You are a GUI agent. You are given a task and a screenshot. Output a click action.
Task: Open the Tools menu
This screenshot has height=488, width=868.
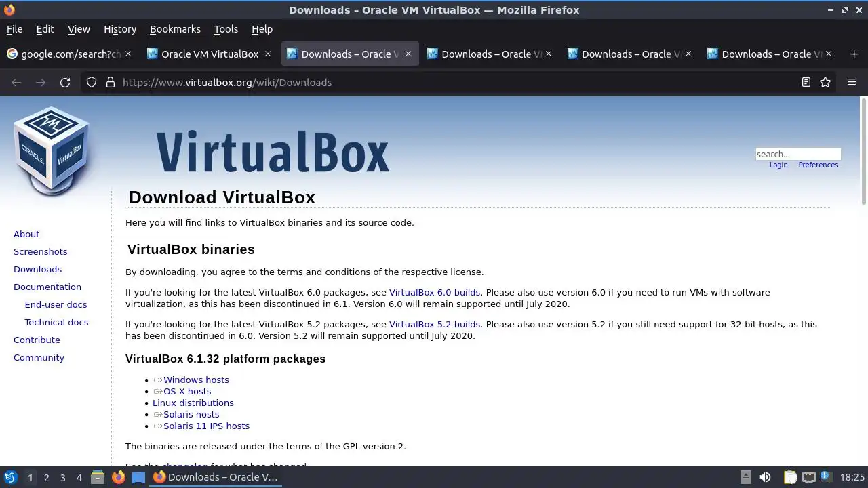coord(226,29)
